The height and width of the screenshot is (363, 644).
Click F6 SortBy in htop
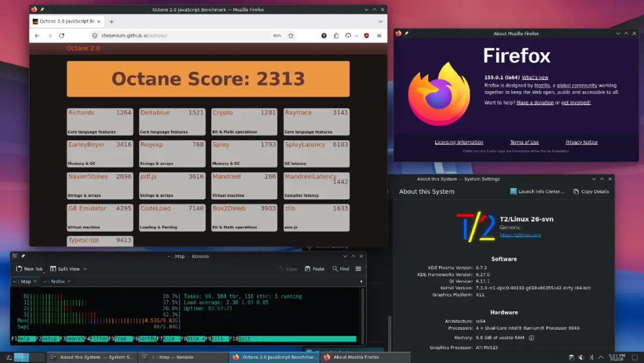point(144,339)
